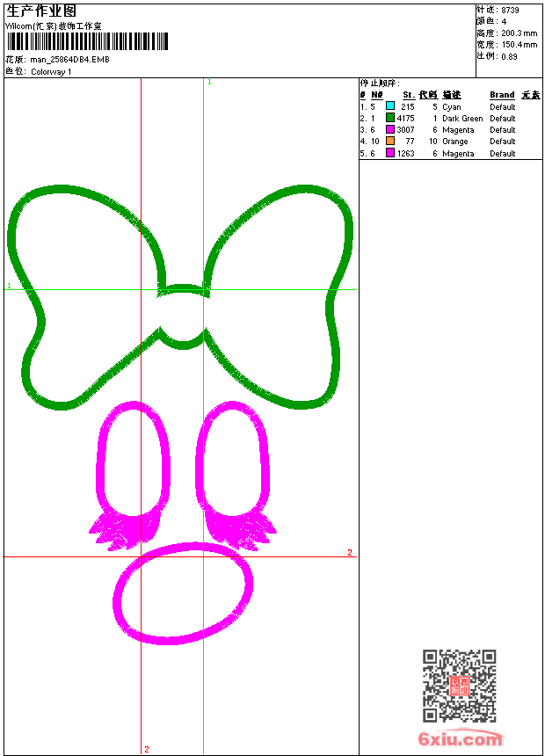Click the Cyan description text
This screenshot has width=545, height=756.
pyautogui.click(x=452, y=107)
